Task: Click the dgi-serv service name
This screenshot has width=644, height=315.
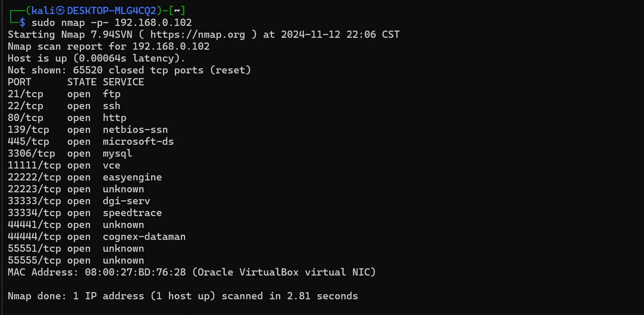Action: point(127,201)
